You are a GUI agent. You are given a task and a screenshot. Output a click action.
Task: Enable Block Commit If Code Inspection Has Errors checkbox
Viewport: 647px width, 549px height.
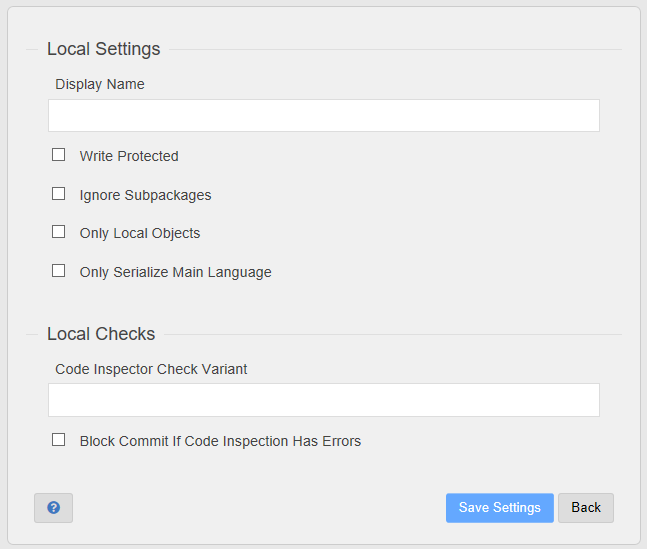pos(59,440)
